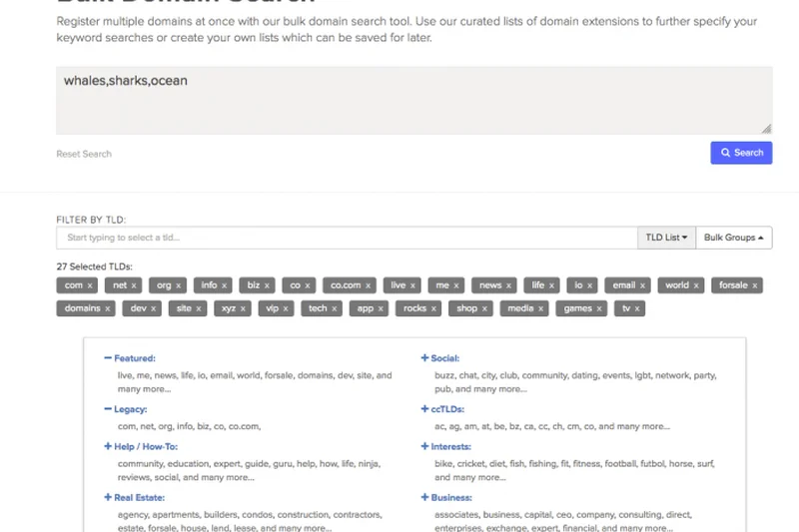Remove the life TLD tag

click(x=552, y=286)
